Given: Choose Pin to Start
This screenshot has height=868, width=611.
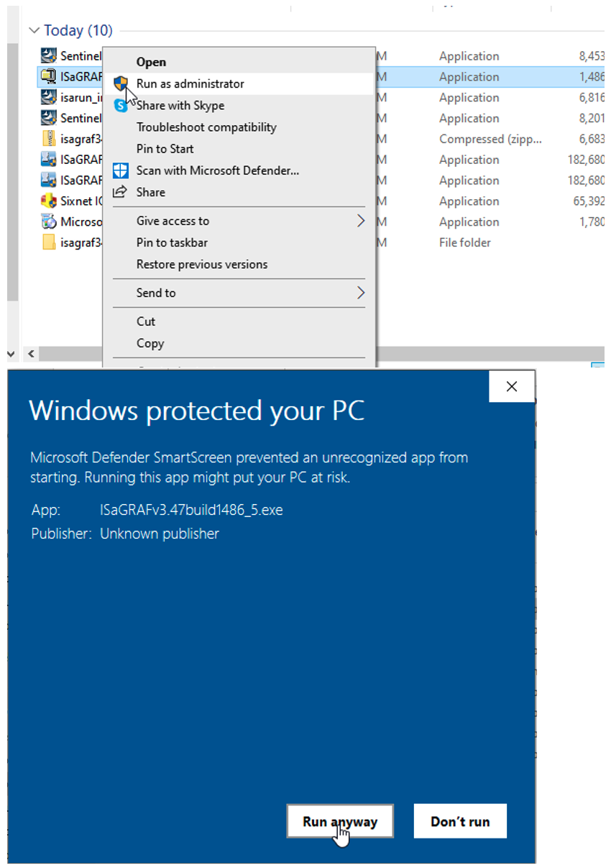Looking at the screenshot, I should tap(165, 149).
